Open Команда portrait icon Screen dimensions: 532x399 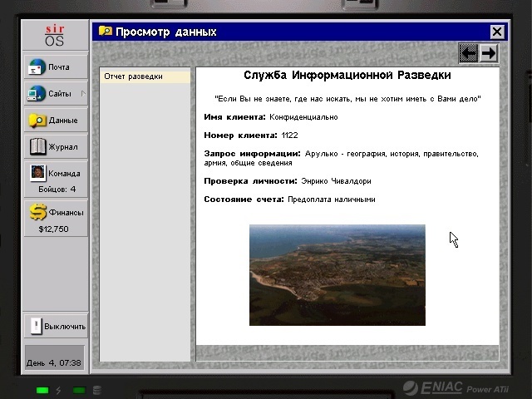[38, 172]
